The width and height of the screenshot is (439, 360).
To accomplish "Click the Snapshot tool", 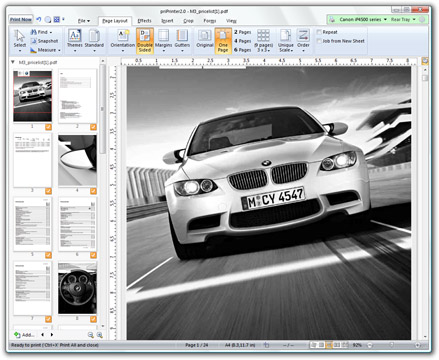I will coord(44,41).
